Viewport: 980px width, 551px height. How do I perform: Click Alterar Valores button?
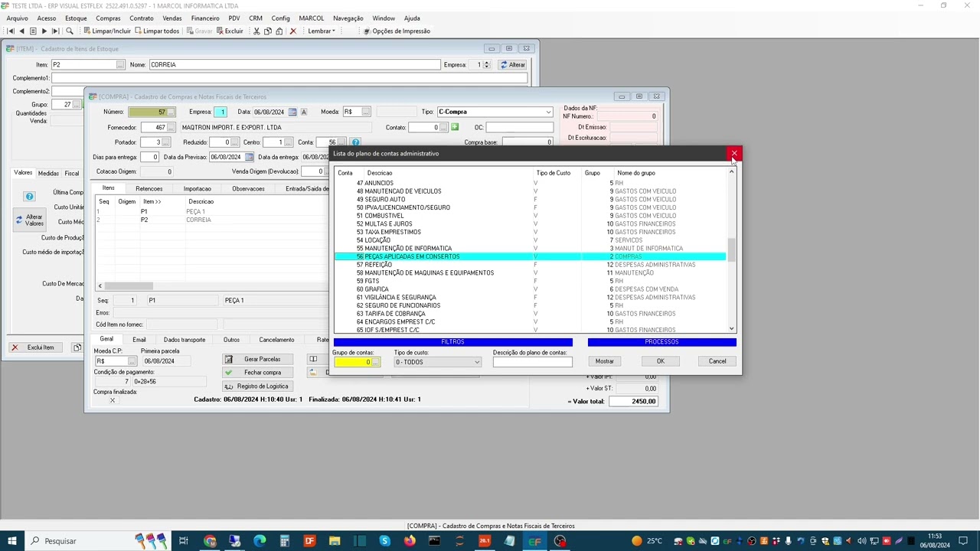click(x=30, y=220)
